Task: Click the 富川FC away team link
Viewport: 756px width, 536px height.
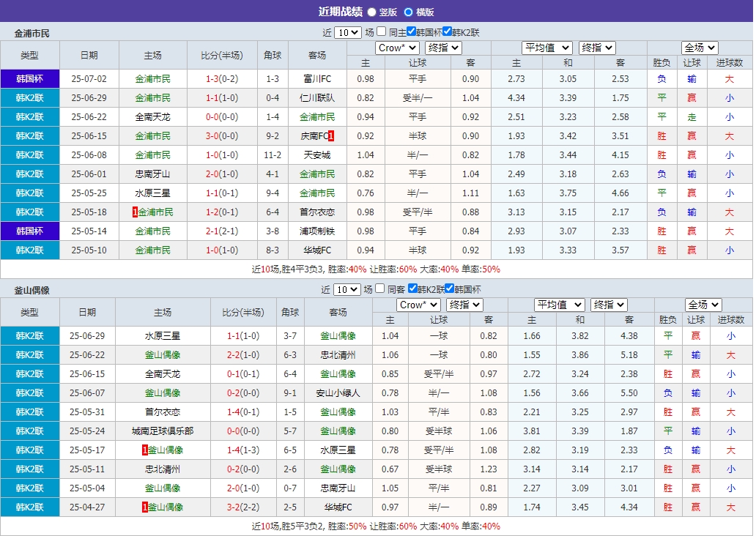Action: pos(316,78)
